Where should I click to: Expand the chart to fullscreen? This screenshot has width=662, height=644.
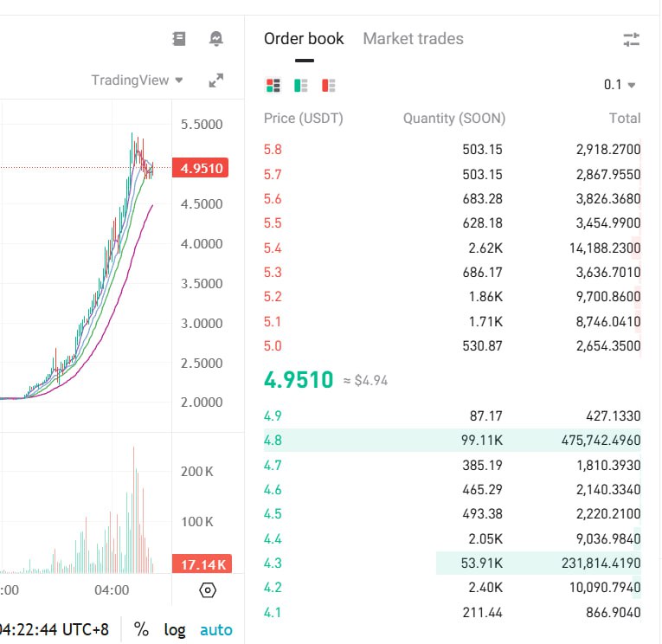216,80
